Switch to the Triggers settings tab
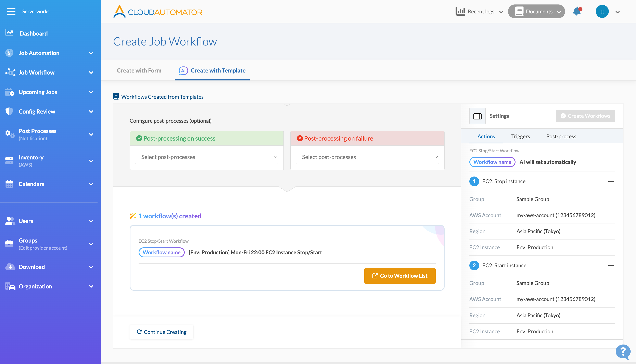The image size is (636, 364). (x=520, y=136)
